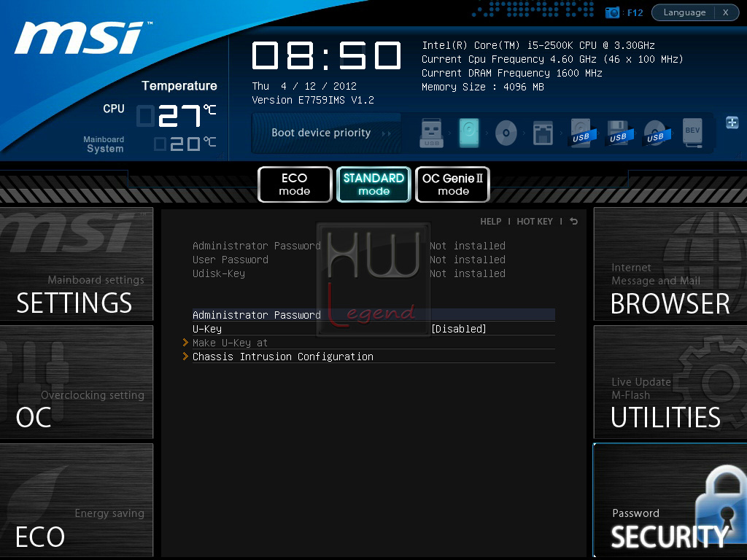Open the BROWSER panel
The height and width of the screenshot is (560, 747).
tap(670, 264)
